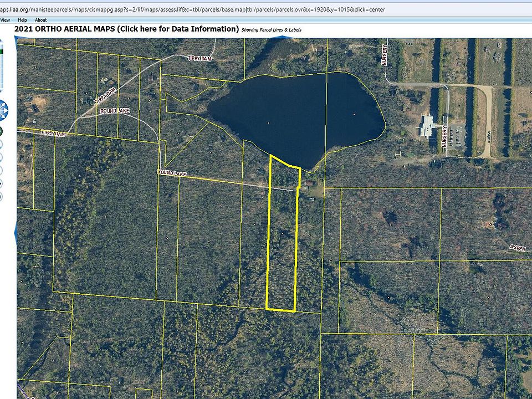Viewport: 532px width, 399px height.
Task: Click the blue pan compass control
Action: pyautogui.click(x=3, y=110)
